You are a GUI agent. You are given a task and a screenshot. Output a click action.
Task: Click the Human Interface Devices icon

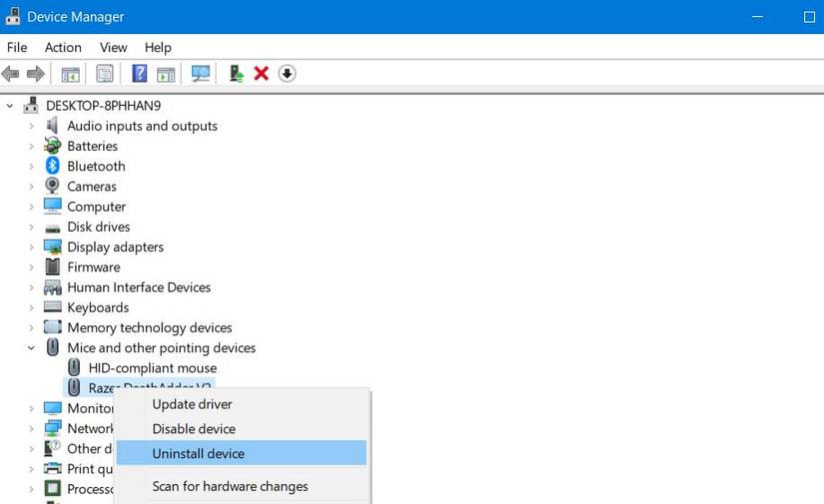pyautogui.click(x=53, y=287)
